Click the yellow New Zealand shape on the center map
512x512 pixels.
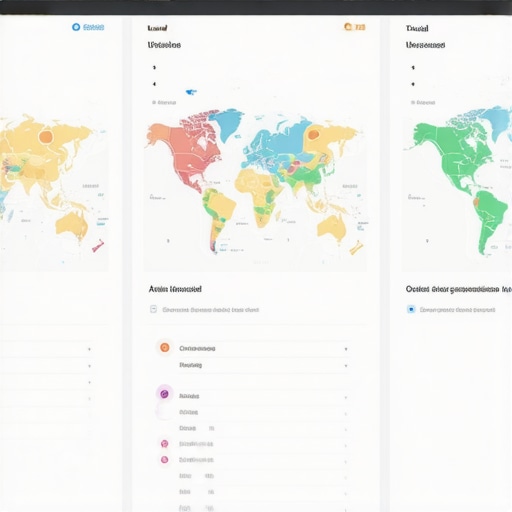coord(356,248)
